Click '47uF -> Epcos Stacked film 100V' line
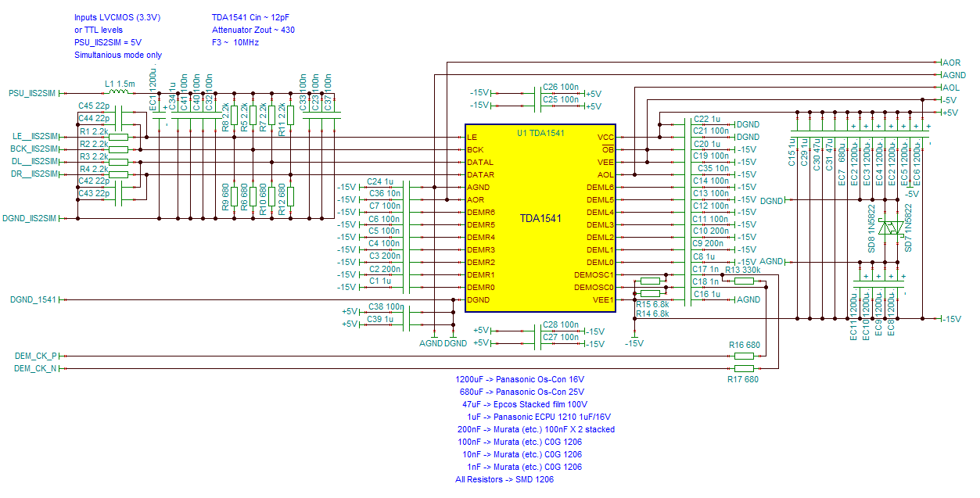This screenshot has height=498, width=980. coord(525,404)
